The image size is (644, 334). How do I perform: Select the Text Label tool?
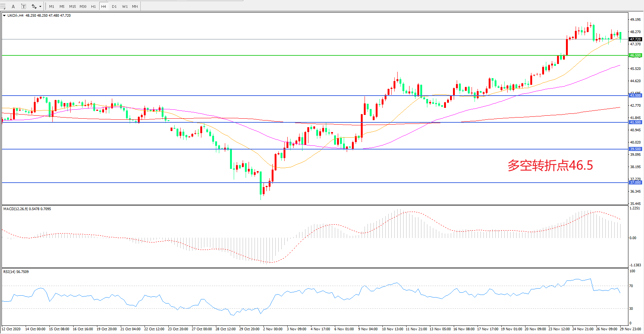click(23, 6)
